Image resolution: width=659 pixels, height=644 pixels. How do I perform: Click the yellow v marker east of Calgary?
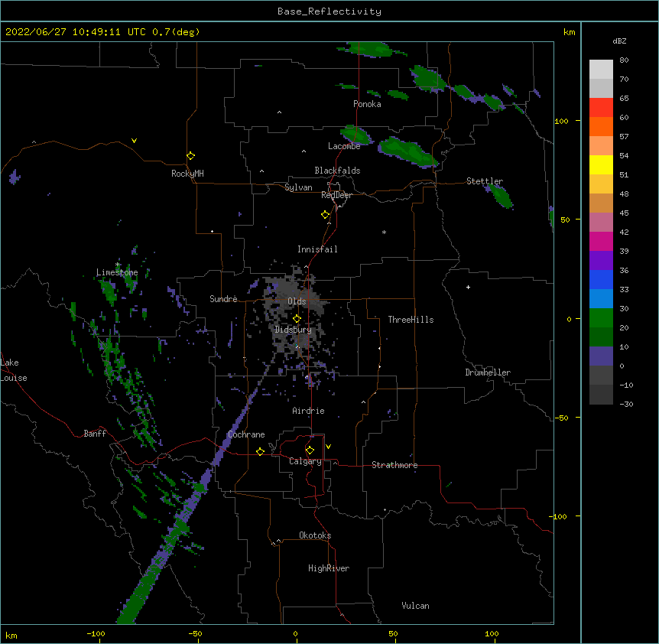point(328,447)
